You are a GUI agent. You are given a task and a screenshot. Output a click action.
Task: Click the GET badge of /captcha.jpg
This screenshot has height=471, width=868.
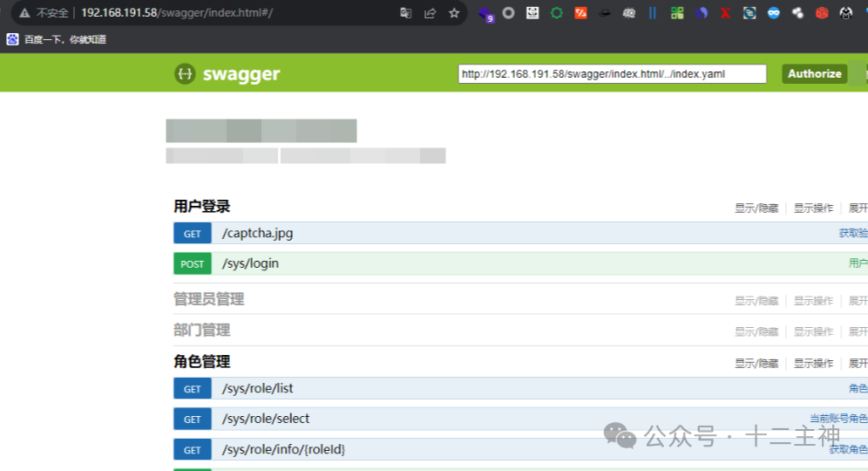point(192,233)
